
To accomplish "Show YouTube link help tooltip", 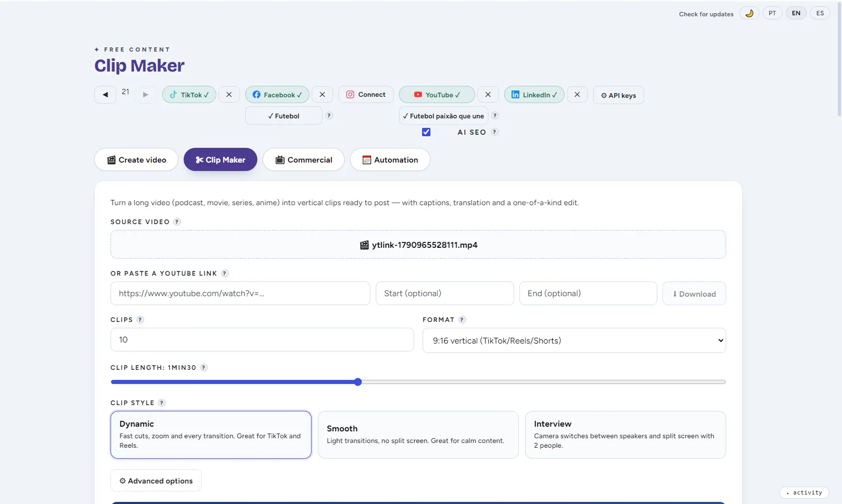I will click(x=225, y=273).
